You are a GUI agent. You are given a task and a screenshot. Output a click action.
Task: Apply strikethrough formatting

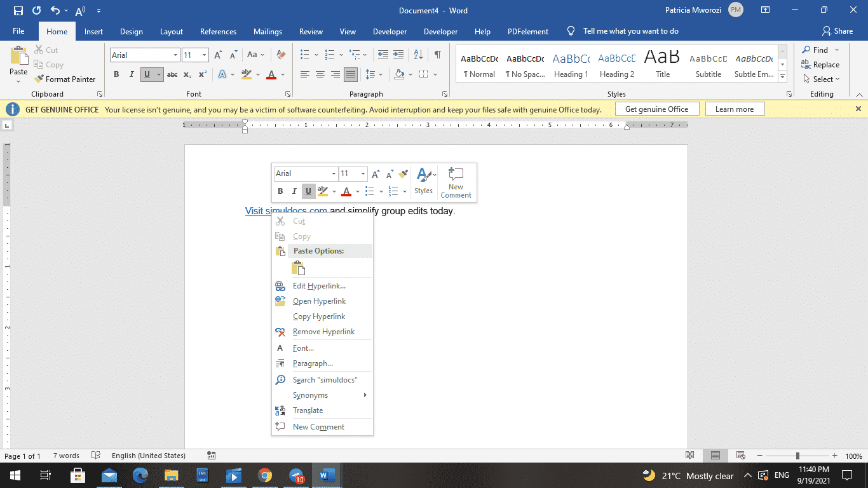coord(172,74)
